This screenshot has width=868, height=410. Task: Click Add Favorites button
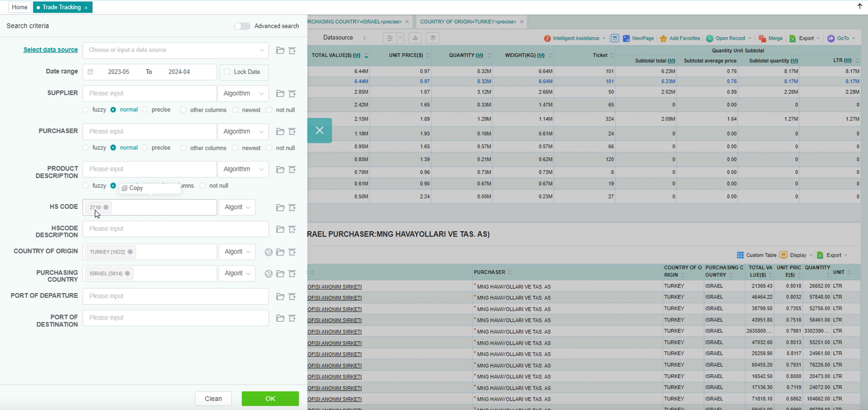point(680,38)
